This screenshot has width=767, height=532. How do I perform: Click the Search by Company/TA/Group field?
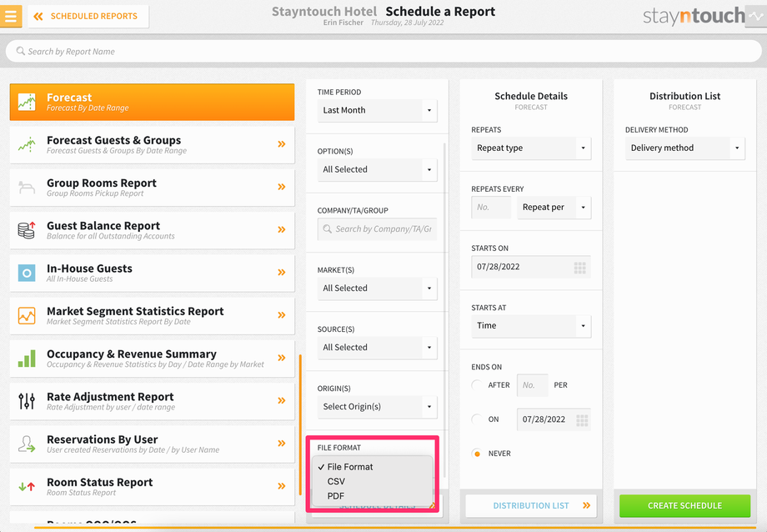(377, 229)
